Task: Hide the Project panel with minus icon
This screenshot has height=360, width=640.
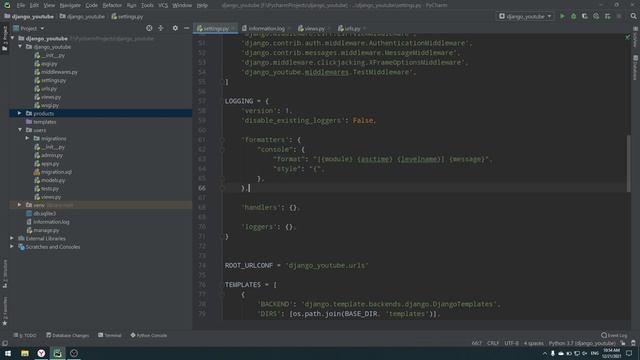Action: (187, 28)
